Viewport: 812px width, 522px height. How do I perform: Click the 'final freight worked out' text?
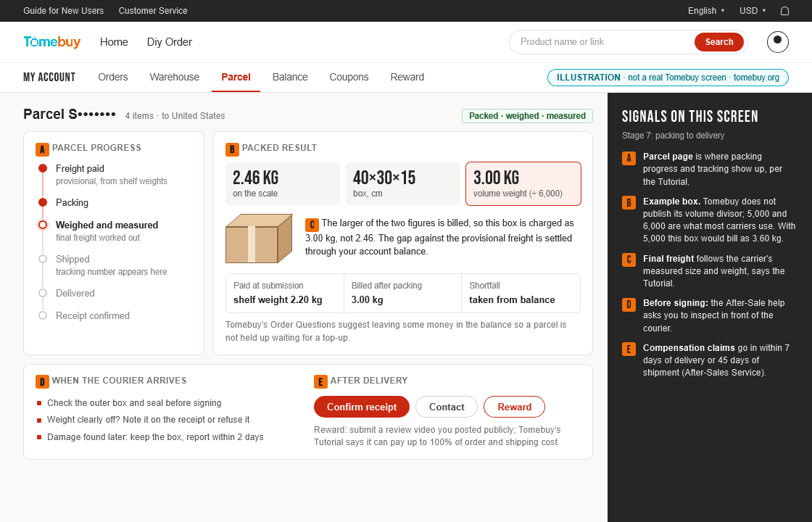[98, 238]
